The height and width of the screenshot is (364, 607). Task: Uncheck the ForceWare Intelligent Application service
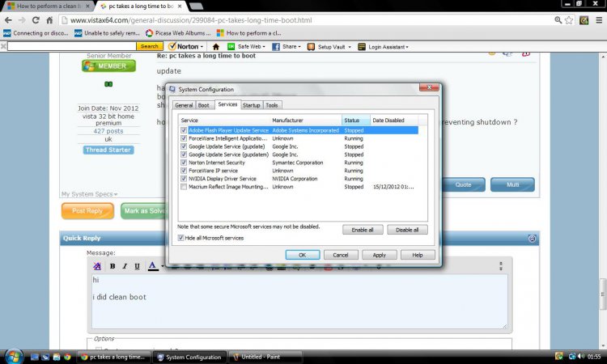click(x=184, y=138)
